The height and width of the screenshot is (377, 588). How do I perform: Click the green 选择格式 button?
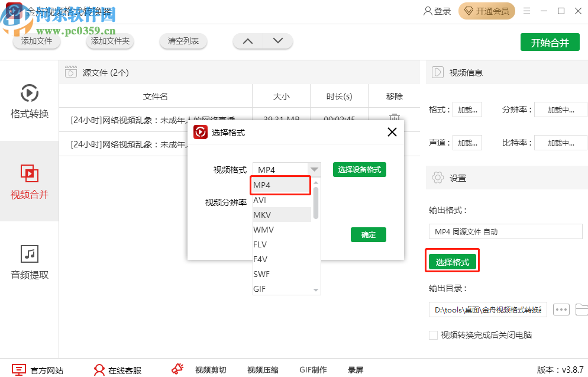pos(453,262)
